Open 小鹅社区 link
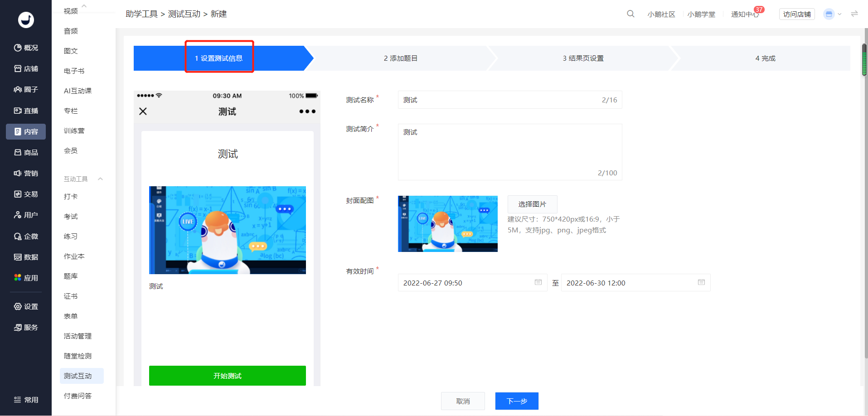The width and height of the screenshot is (868, 416). pyautogui.click(x=661, y=14)
